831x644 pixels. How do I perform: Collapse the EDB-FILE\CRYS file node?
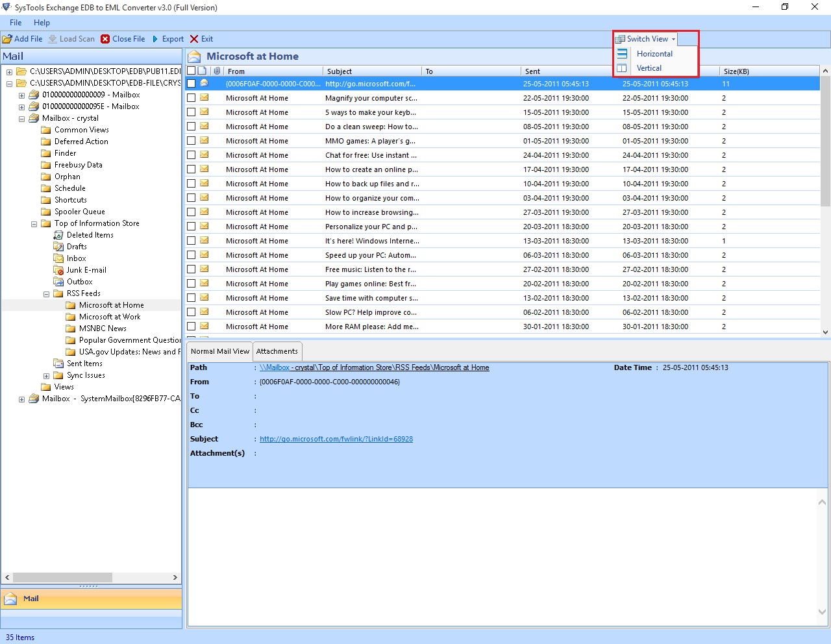click(x=9, y=84)
